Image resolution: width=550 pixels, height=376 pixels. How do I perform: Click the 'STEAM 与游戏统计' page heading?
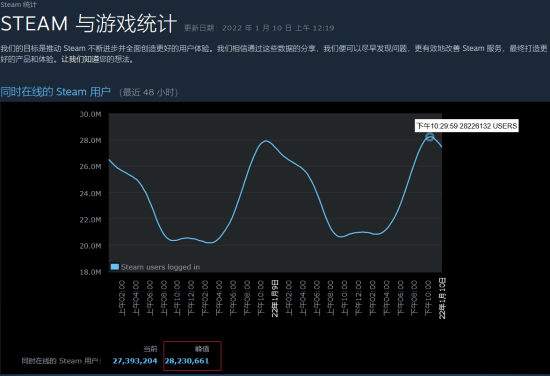(x=88, y=24)
